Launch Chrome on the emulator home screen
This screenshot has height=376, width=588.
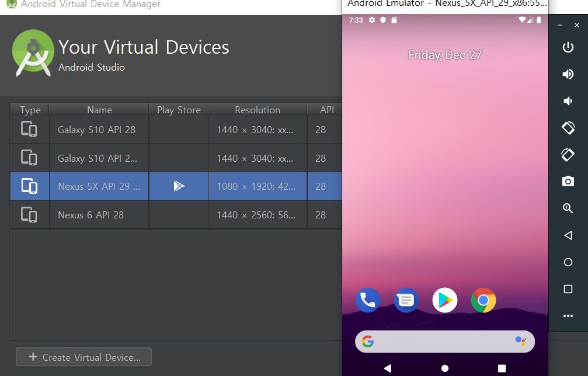483,300
